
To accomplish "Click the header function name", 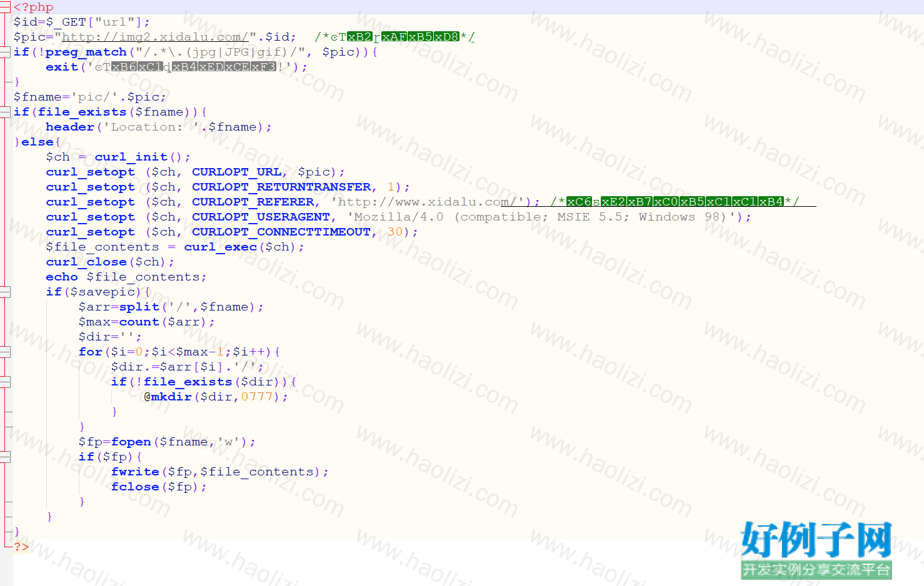I will (x=70, y=127).
